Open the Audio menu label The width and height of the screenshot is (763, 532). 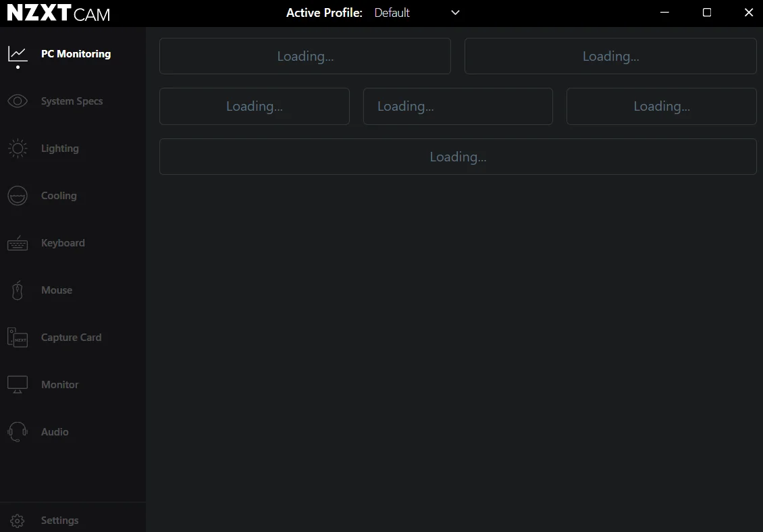(x=55, y=431)
